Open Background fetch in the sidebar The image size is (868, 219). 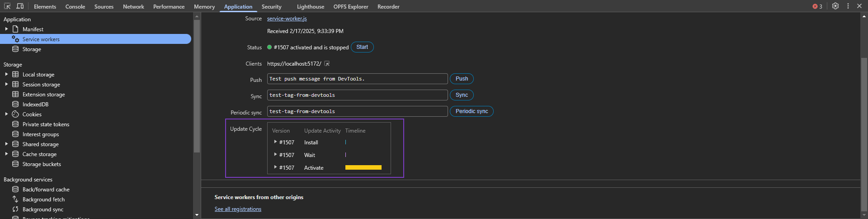43,200
